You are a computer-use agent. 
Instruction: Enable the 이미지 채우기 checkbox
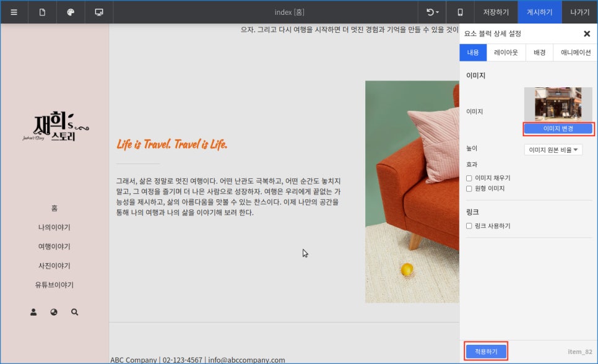[x=469, y=178]
